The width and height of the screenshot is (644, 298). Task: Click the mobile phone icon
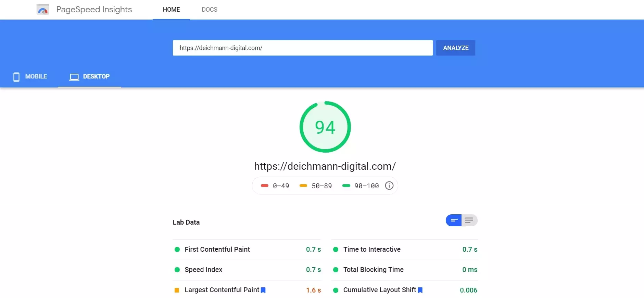[16, 77]
